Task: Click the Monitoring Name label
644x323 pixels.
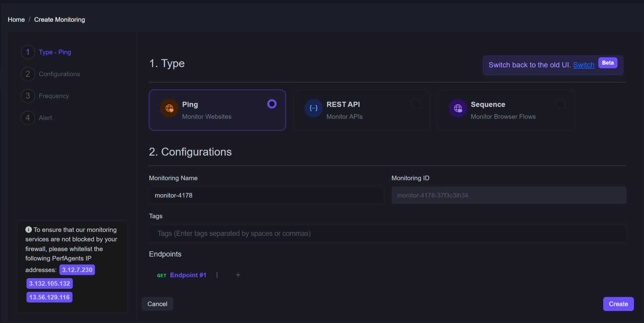Action: pyautogui.click(x=173, y=178)
